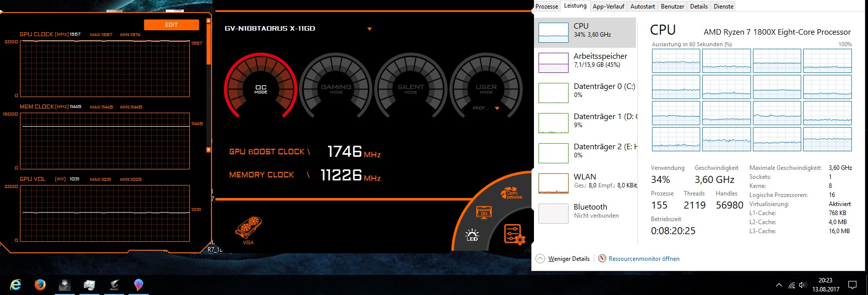Open Aorus settings sliders-and-gear icon
Screen dimensions: 868x295
pos(514,234)
